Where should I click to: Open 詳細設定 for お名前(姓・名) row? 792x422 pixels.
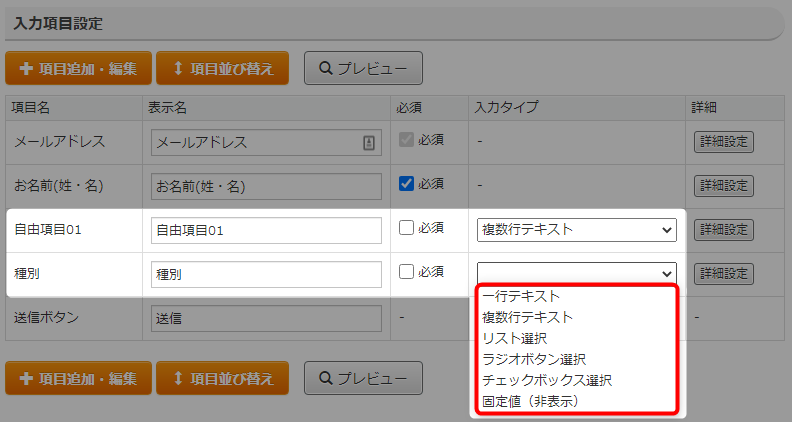click(x=723, y=186)
